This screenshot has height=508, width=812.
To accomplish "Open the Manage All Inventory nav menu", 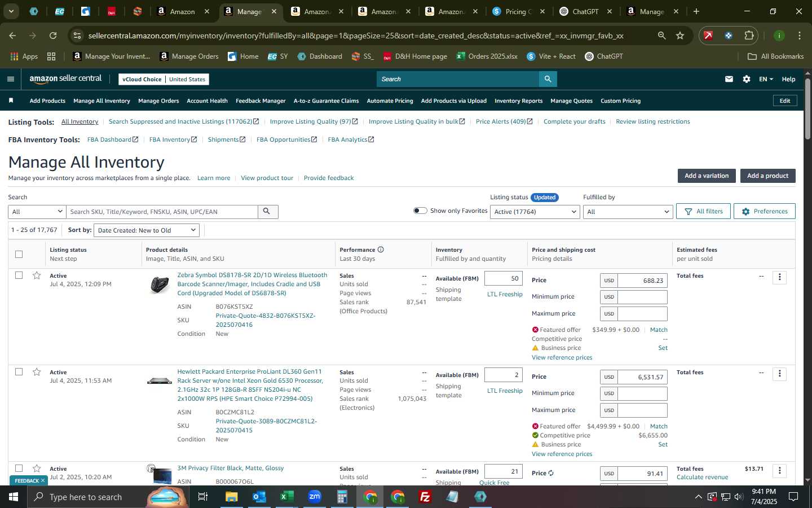I will coord(101,100).
